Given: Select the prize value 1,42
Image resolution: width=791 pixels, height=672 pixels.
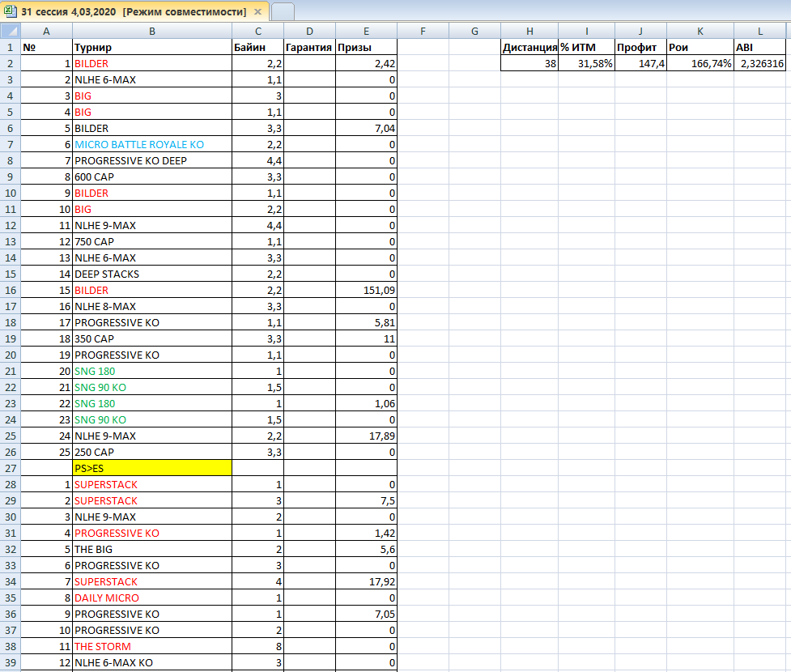Looking at the screenshot, I should pyautogui.click(x=366, y=534).
